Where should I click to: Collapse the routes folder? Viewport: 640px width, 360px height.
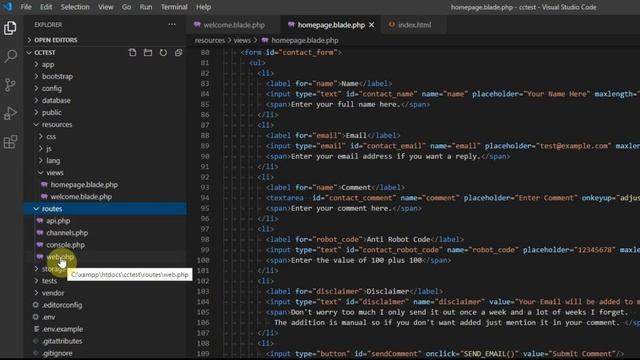pos(106,209)
